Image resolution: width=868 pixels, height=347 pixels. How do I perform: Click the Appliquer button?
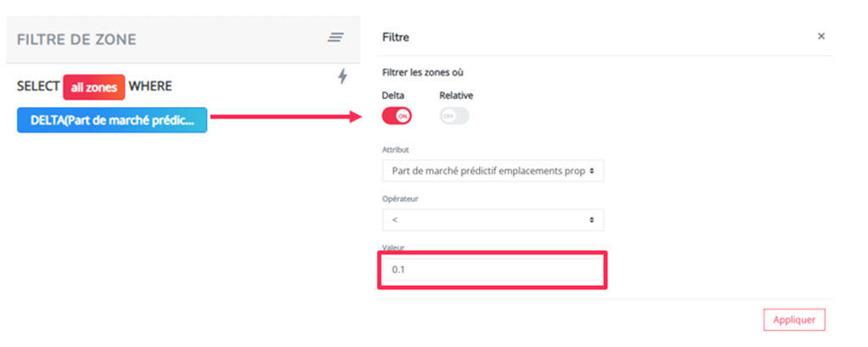pos(794,319)
